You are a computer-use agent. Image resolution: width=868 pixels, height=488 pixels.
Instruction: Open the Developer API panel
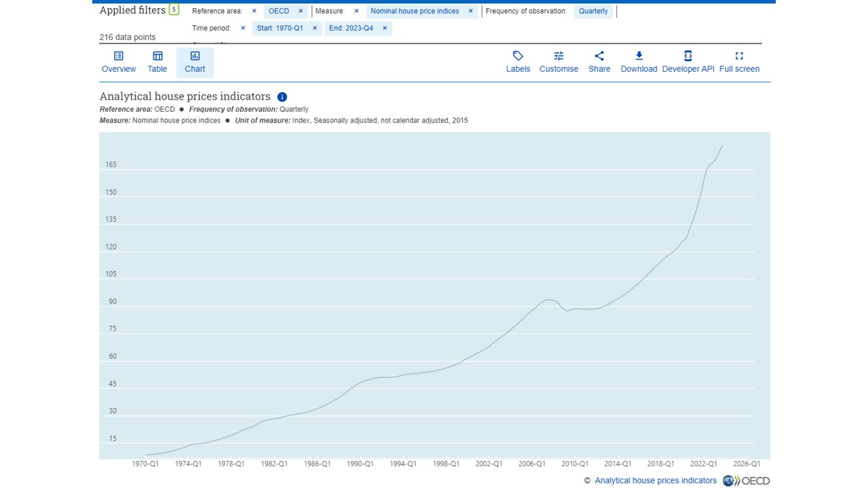[x=688, y=62]
